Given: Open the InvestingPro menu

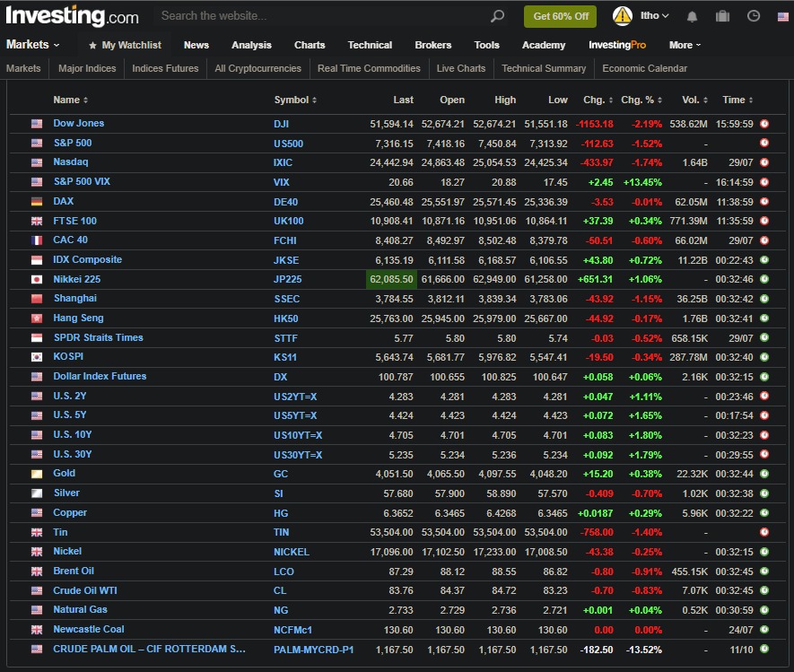Looking at the screenshot, I should (x=617, y=45).
